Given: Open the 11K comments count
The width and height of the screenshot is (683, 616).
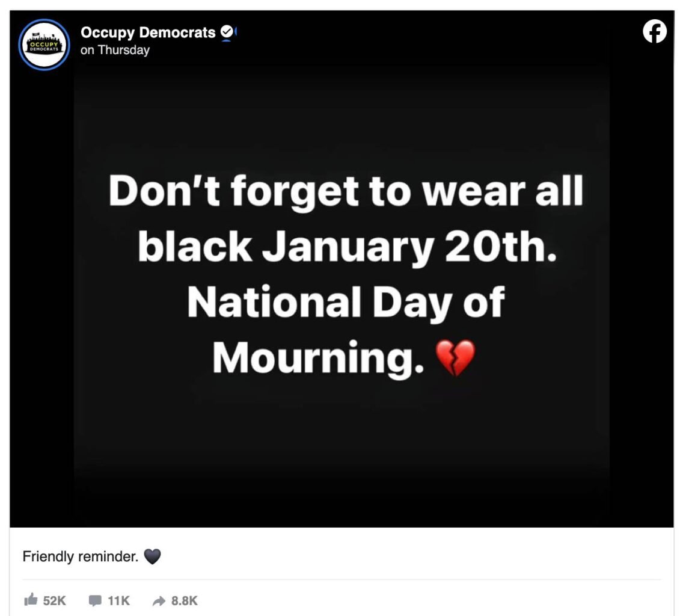Looking at the screenshot, I should (x=118, y=600).
